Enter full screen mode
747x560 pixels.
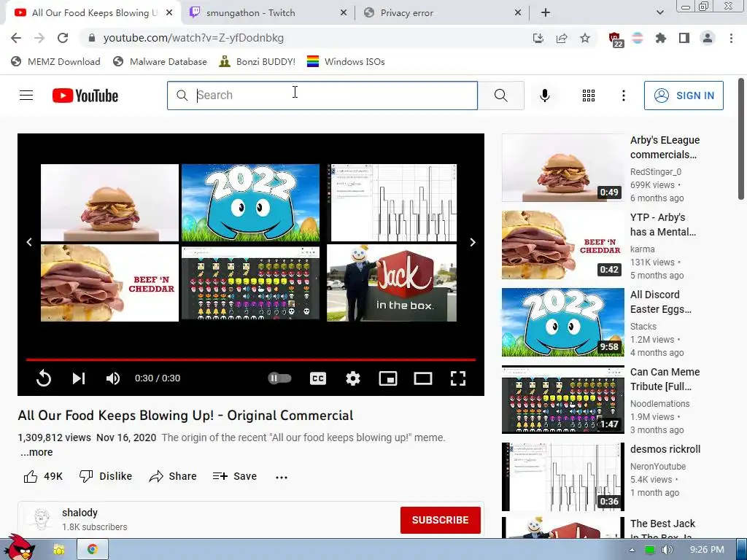tap(458, 378)
